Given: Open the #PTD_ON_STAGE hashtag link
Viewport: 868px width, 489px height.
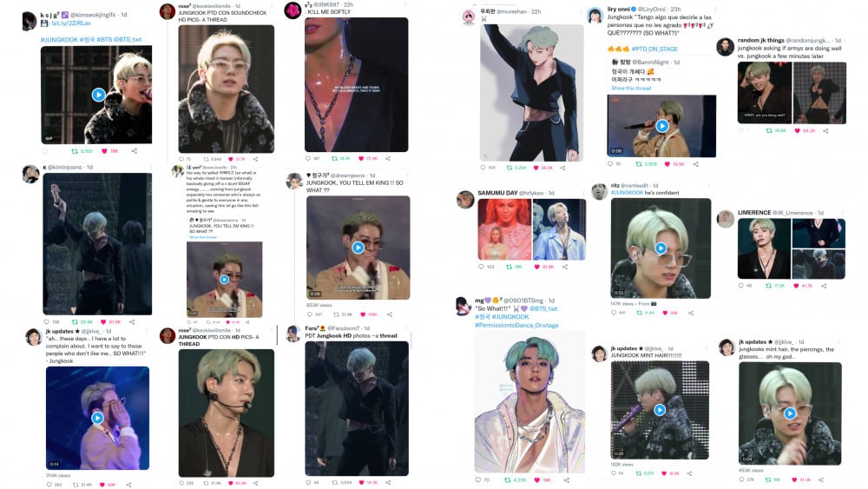Looking at the screenshot, I should point(654,49).
